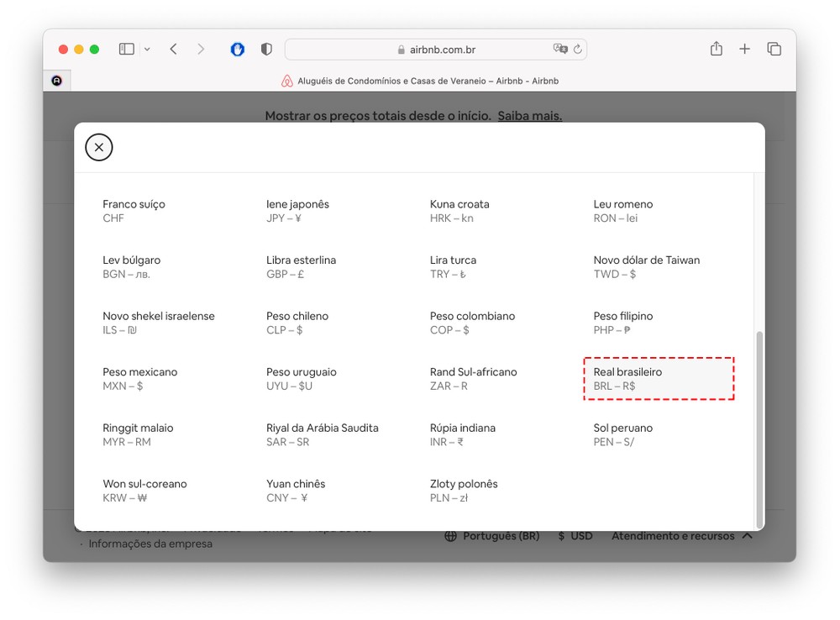840x620 pixels.
Task: Click the translate page icon
Action: (559, 50)
